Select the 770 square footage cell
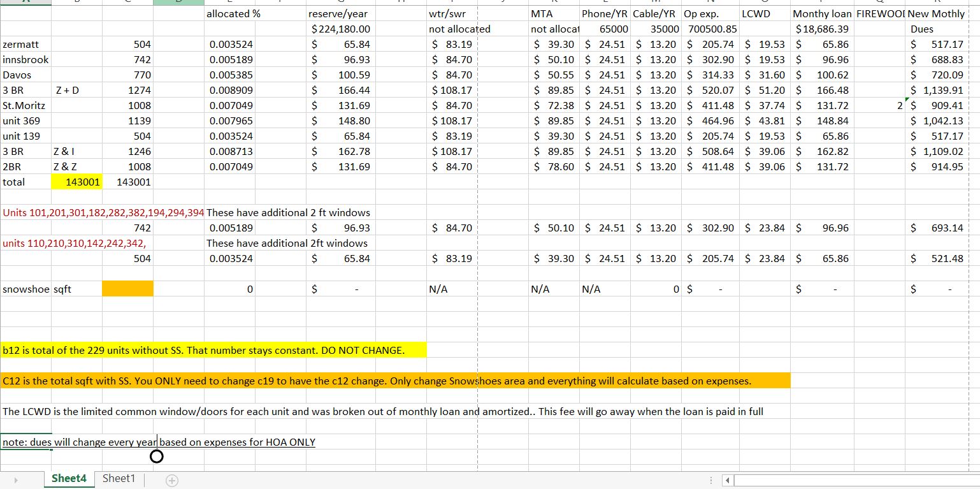 tap(128, 75)
